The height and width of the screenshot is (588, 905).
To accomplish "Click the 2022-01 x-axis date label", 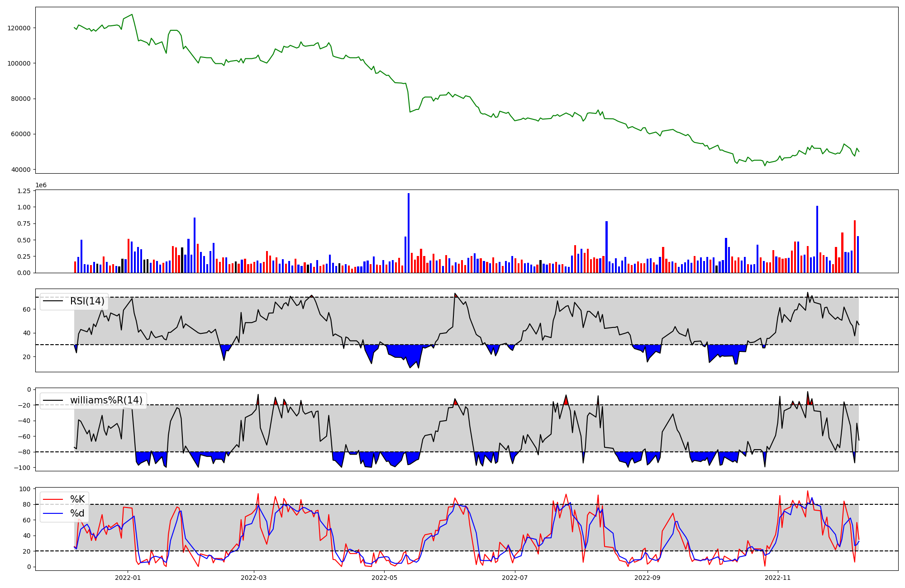I will coord(128,578).
